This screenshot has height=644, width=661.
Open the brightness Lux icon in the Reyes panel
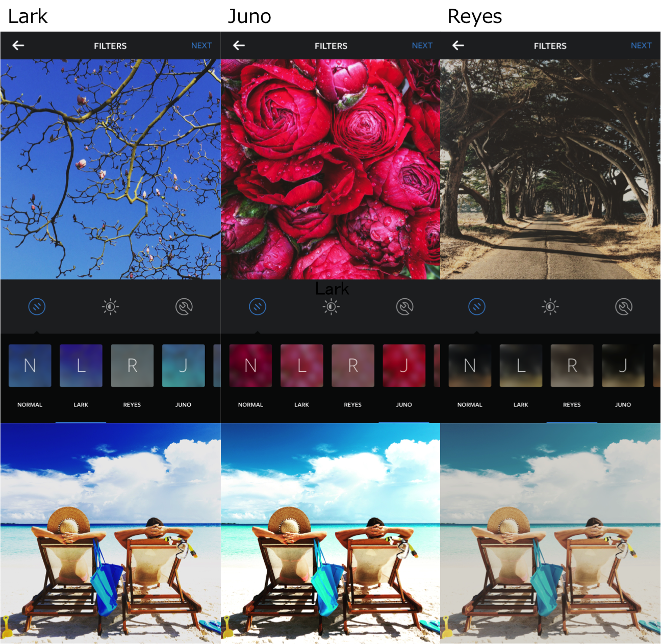click(550, 306)
